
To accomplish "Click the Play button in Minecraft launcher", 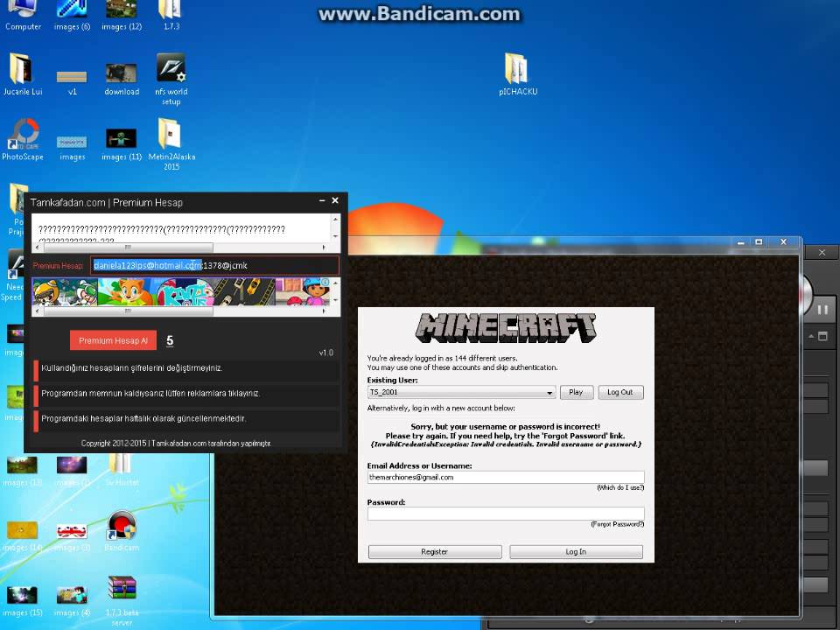I will (577, 392).
